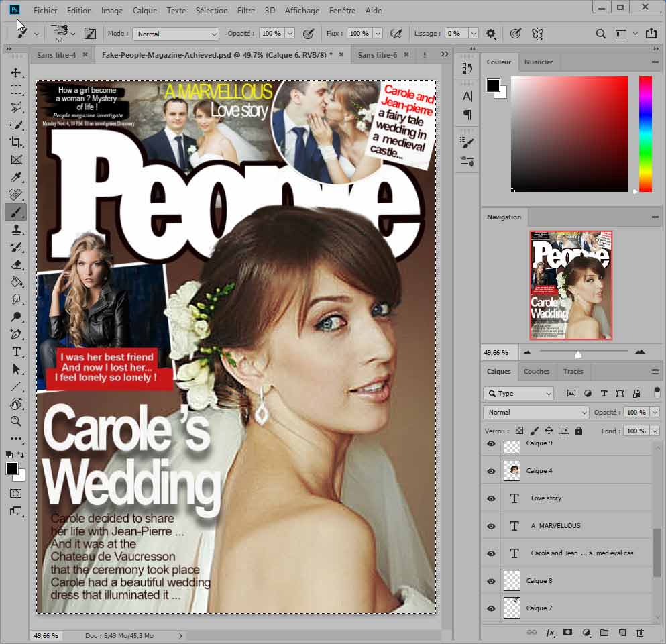Create a new group folder button
666x644 pixels.
[x=604, y=633]
